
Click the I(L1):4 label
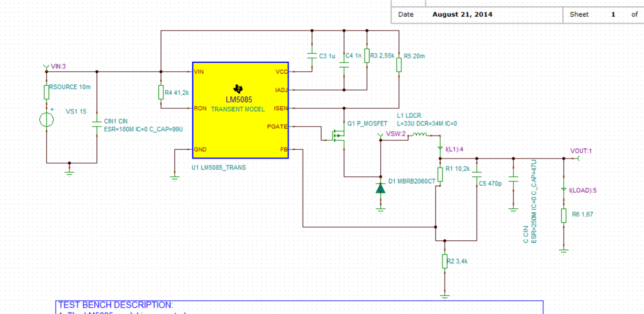454,150
